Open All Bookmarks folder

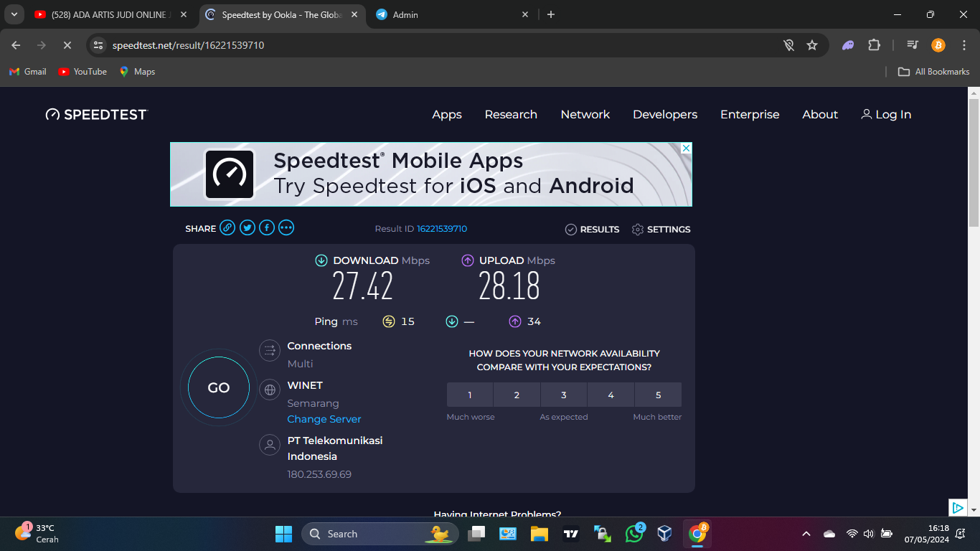934,72
